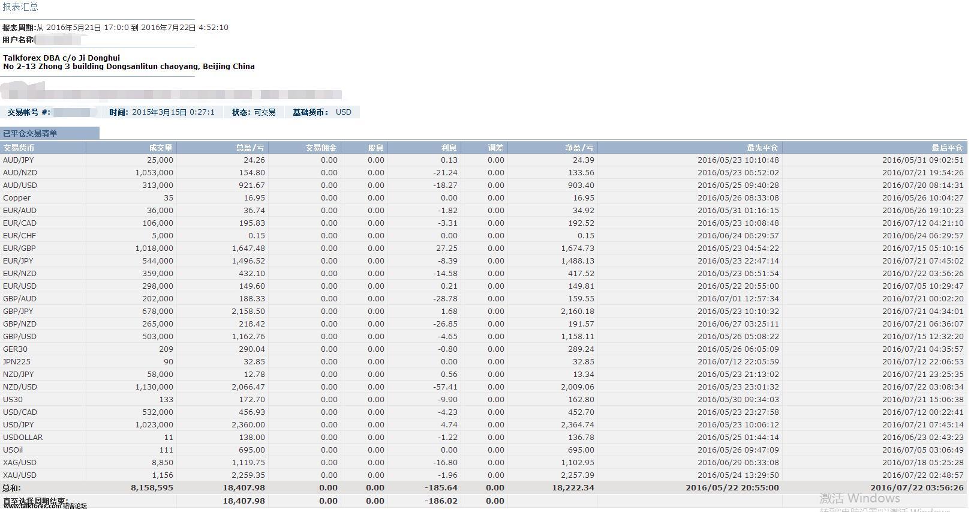980x512 pixels.
Task: Click EUR/GBP interest value 27.25
Action: [x=447, y=248]
